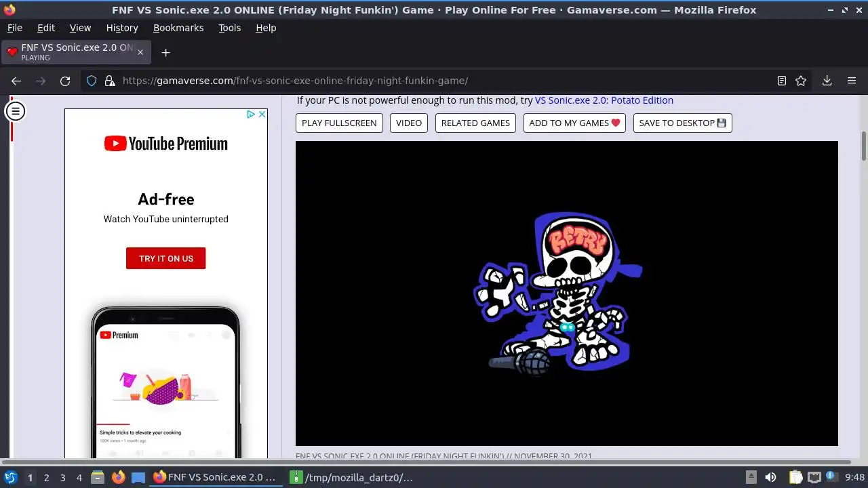Open the View menu
This screenshot has width=868, height=488.
[x=80, y=28]
